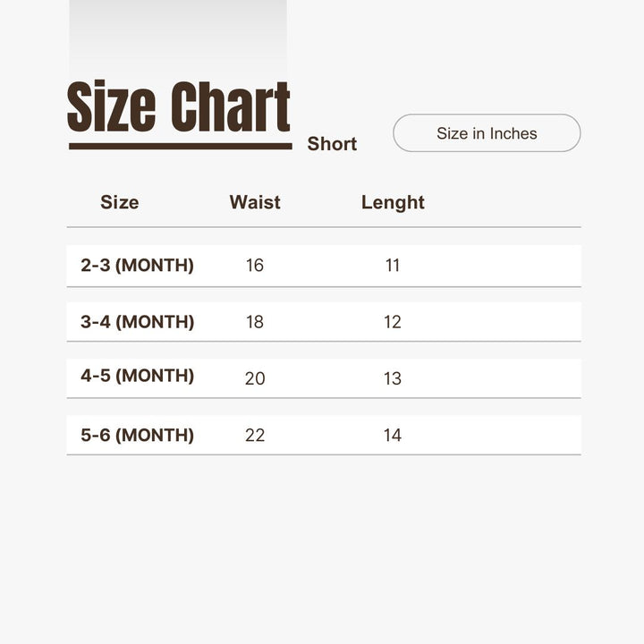Screen dimensions: 644x644
Task: Select length value 12
Action: 393,322
